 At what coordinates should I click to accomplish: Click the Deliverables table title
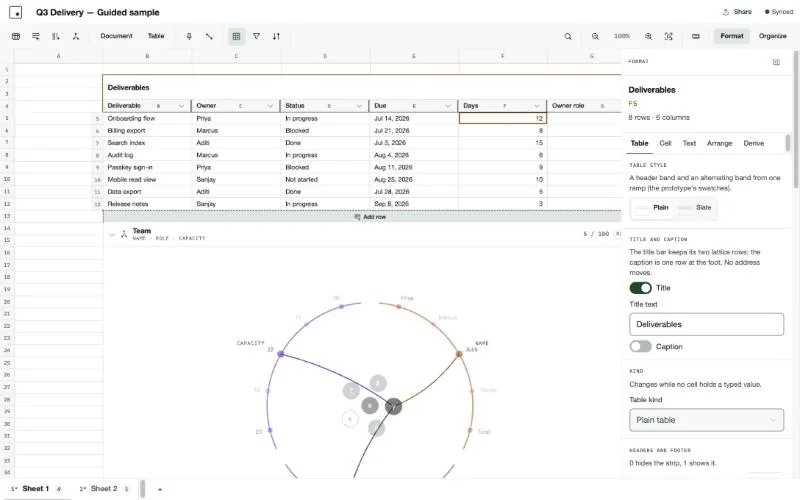tap(129, 88)
